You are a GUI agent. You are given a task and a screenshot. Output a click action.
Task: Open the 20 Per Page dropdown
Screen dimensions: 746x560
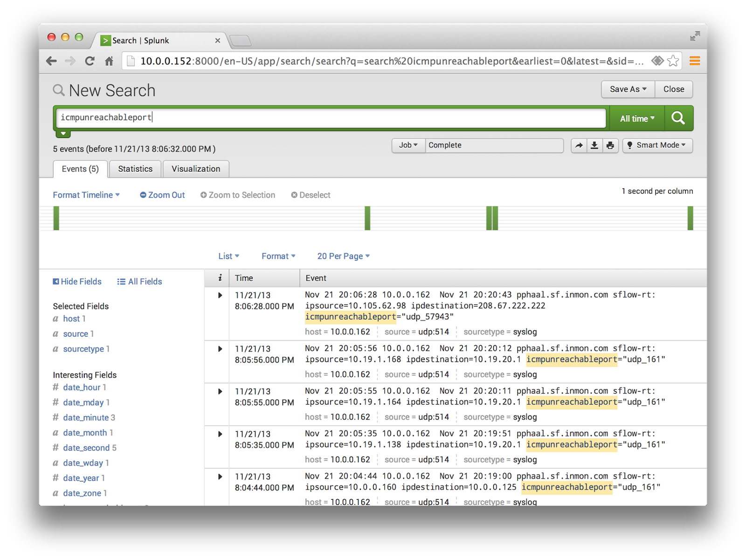(x=343, y=256)
